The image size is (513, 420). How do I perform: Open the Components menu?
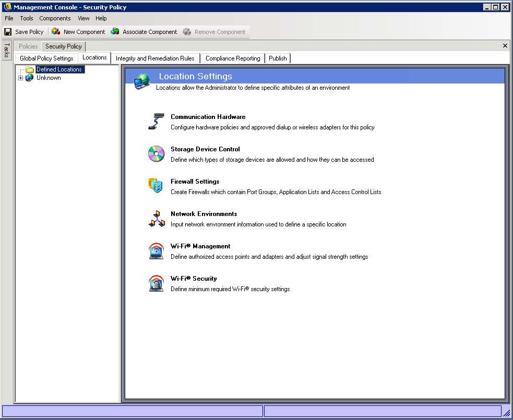coord(55,18)
